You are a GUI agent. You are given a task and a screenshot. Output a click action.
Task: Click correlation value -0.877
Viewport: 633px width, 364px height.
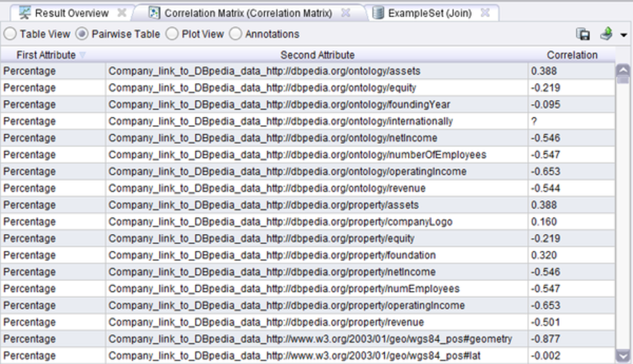coord(545,339)
